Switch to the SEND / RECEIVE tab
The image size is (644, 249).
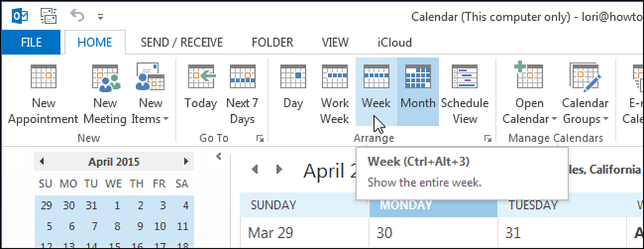coord(182,43)
